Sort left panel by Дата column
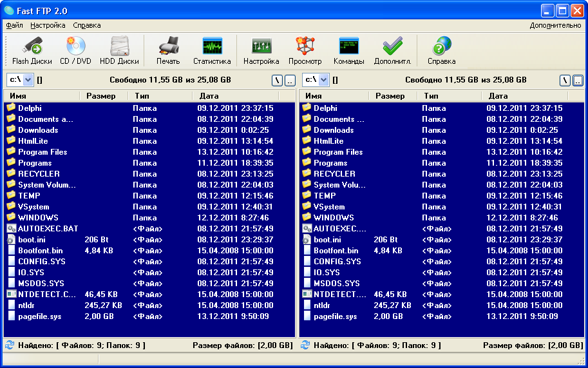 [x=236, y=95]
